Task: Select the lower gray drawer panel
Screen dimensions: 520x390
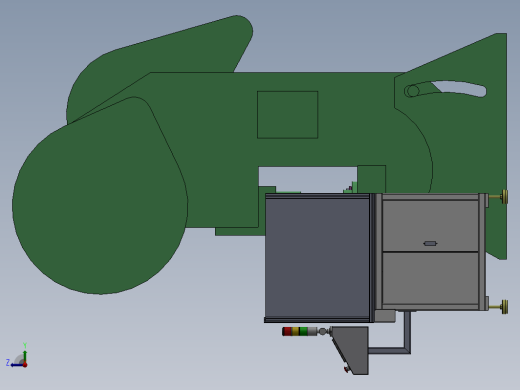Action: pos(430,278)
